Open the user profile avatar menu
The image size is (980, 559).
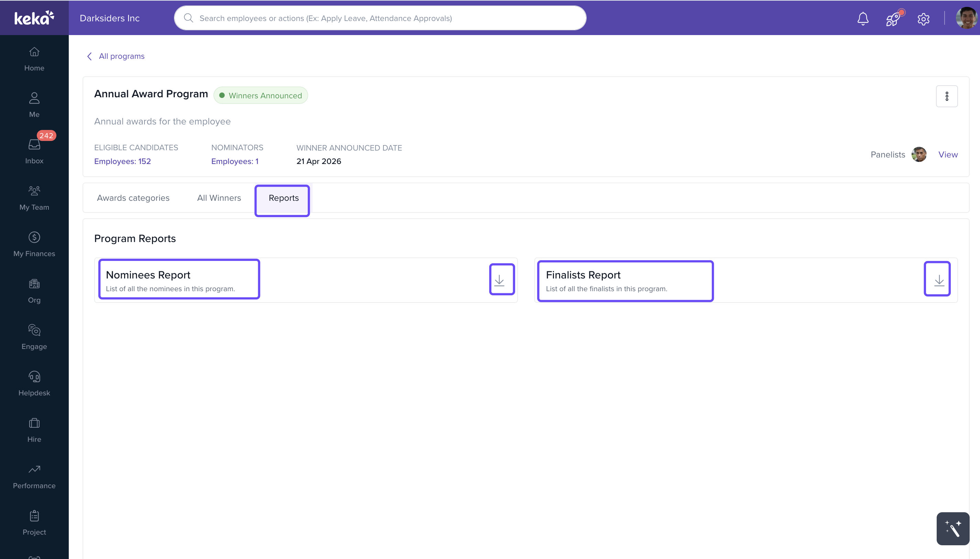coord(966,19)
